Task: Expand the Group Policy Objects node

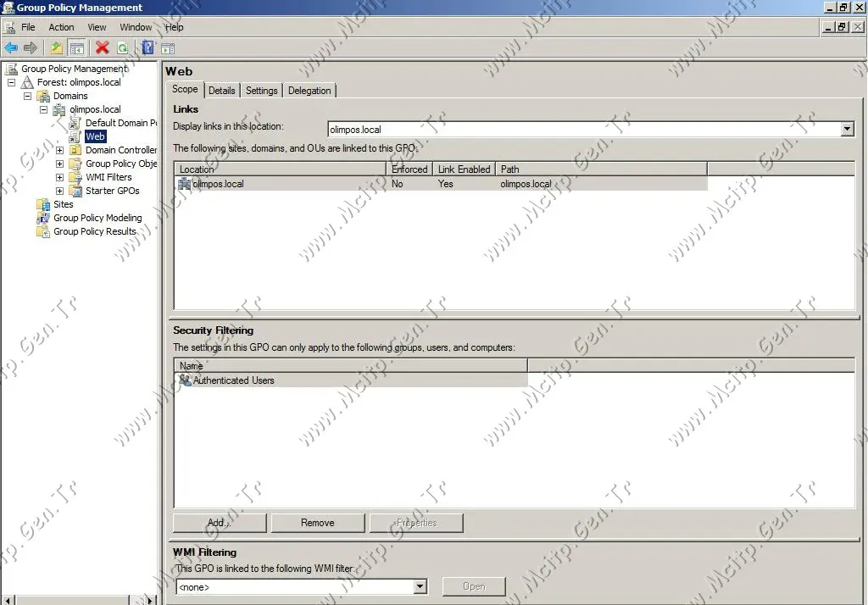Action: (x=60, y=164)
